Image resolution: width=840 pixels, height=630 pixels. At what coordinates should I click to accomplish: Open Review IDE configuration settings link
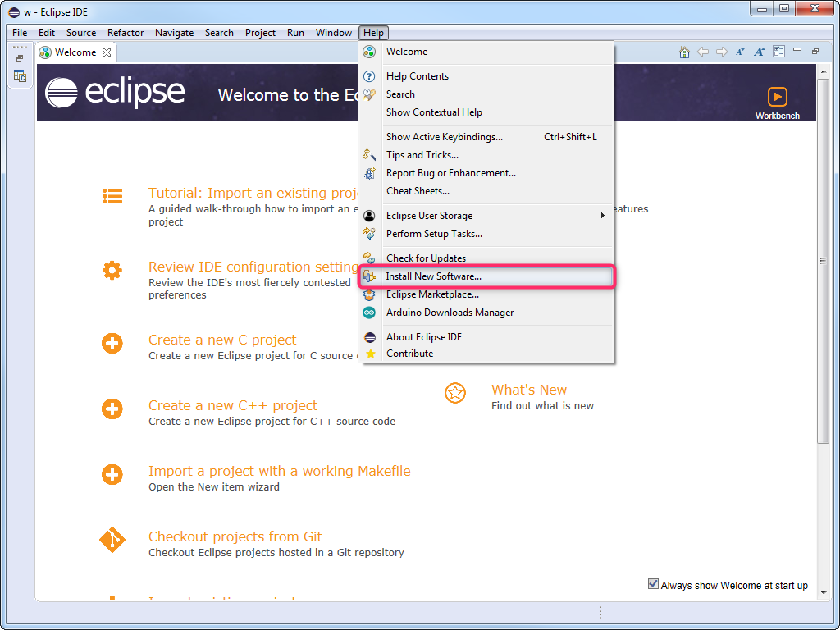tap(253, 267)
